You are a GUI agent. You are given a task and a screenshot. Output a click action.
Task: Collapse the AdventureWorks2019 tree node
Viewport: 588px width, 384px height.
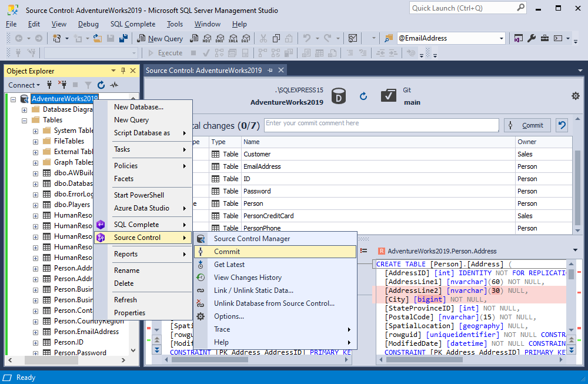[x=13, y=99]
